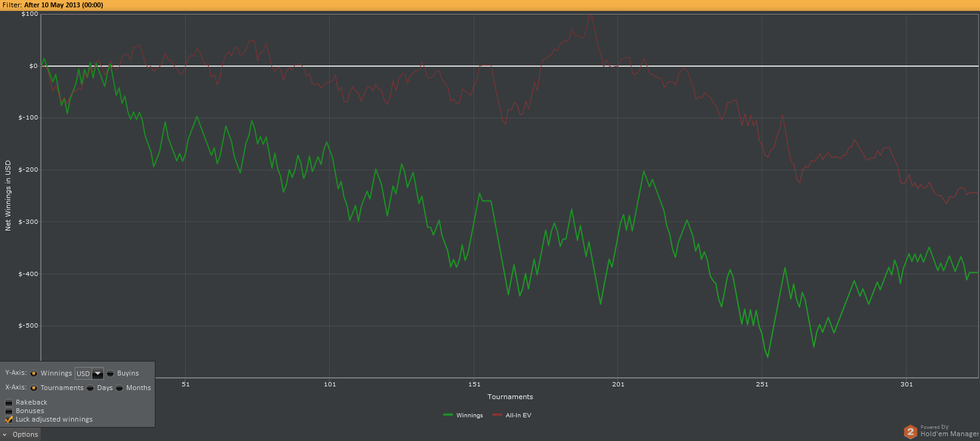This screenshot has height=441, width=980.
Task: Collapse the Options panel chevron
Action: (5, 434)
